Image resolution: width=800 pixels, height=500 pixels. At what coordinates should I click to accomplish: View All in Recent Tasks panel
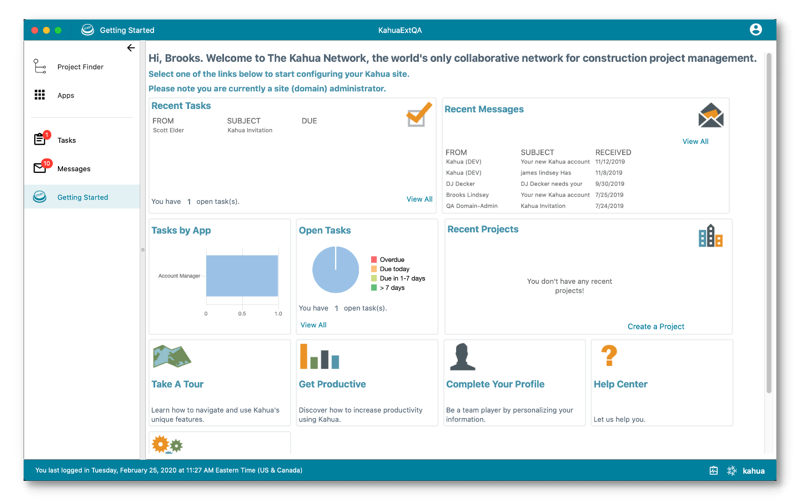(x=419, y=199)
